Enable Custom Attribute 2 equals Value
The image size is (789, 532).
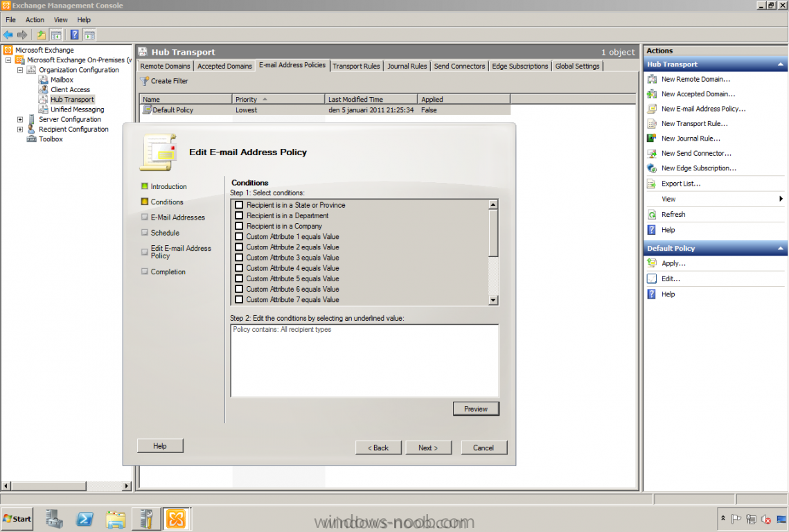[x=239, y=247]
